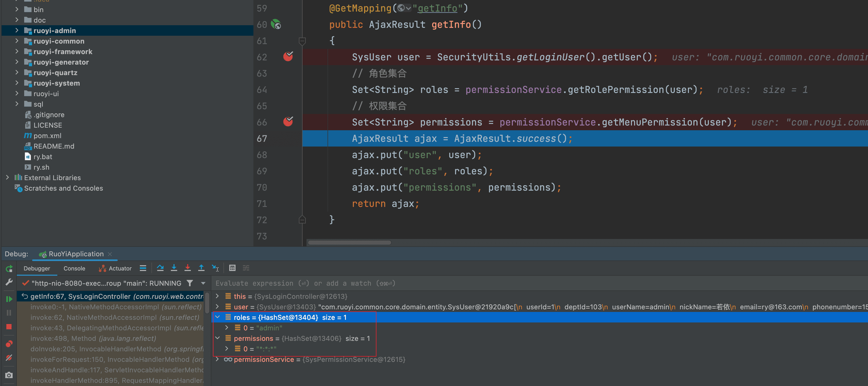868x386 pixels.
Task: Select the LICENSE file
Action: [48, 125]
